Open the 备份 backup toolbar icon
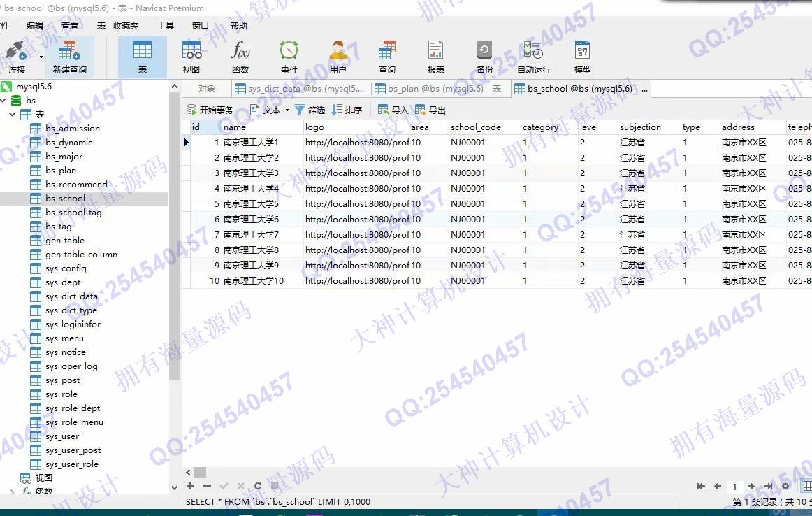 click(485, 57)
